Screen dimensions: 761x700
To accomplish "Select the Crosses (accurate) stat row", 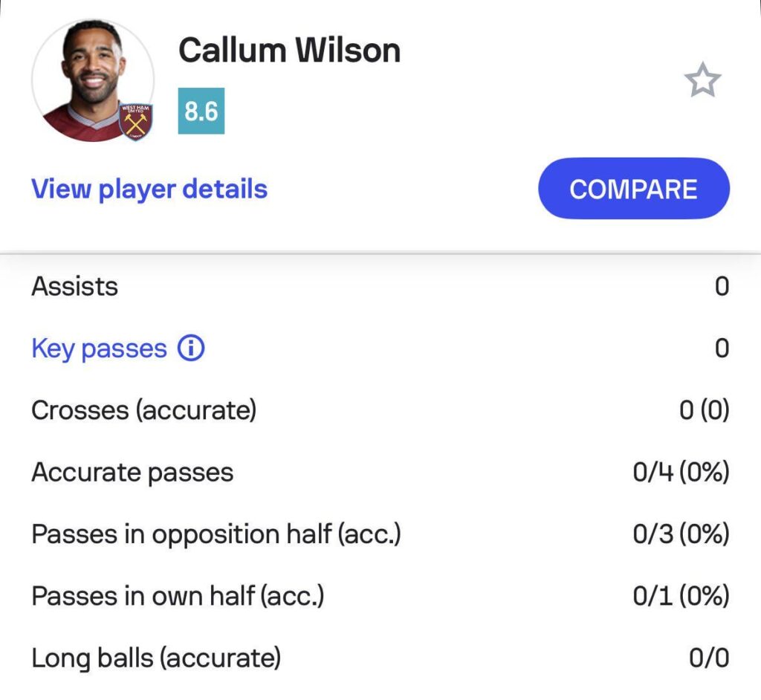I will 380,410.
